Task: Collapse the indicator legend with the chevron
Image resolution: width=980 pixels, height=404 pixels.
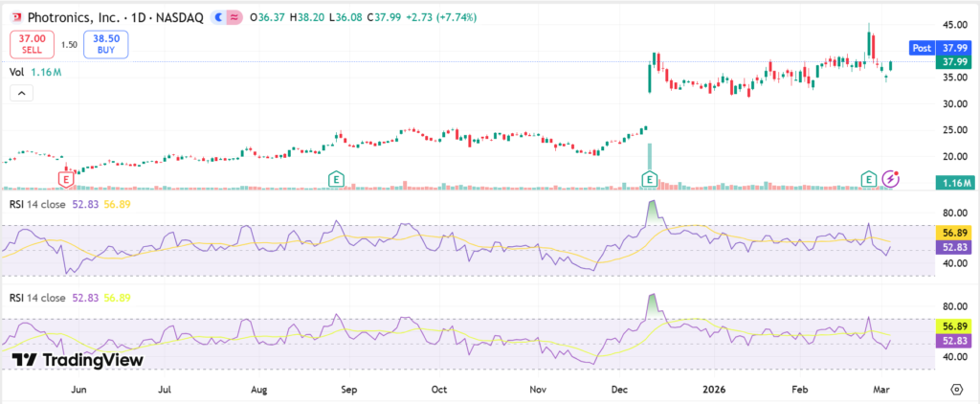Action: pos(21,93)
